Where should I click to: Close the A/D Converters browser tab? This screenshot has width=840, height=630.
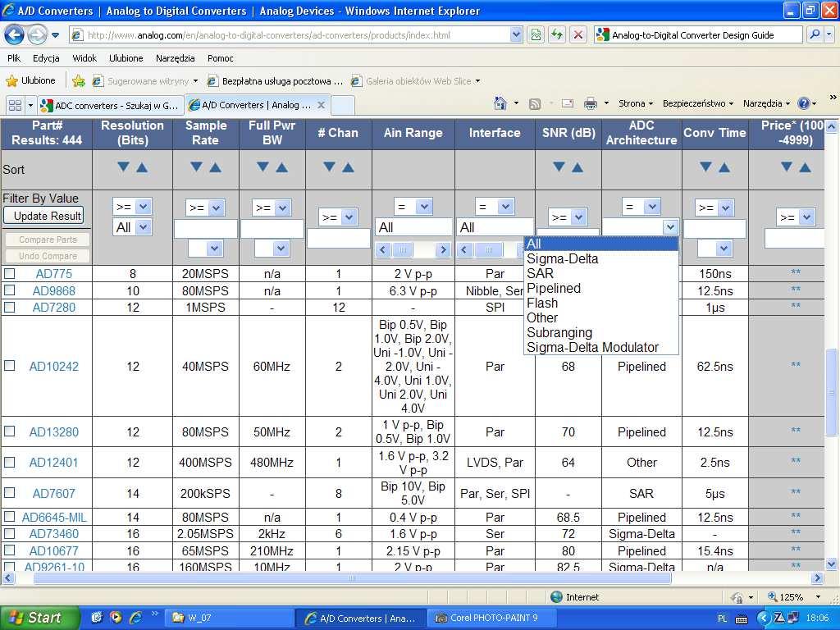pos(321,105)
